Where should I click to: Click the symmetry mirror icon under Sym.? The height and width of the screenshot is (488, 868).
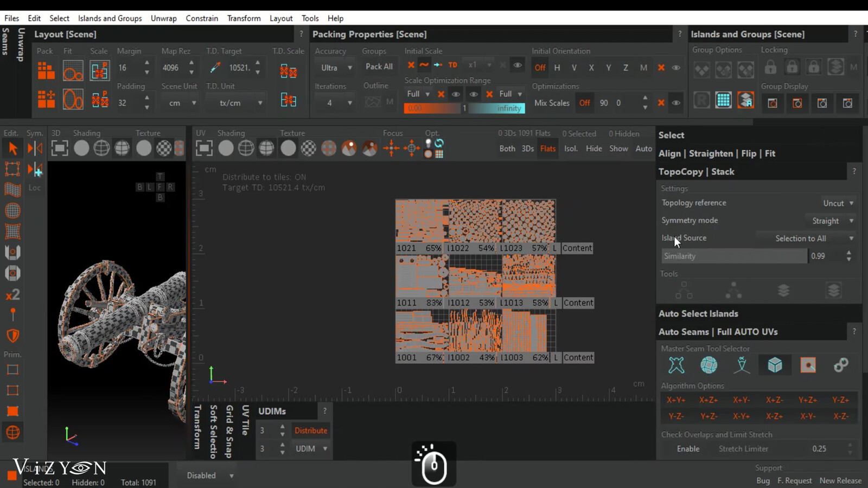tap(35, 148)
